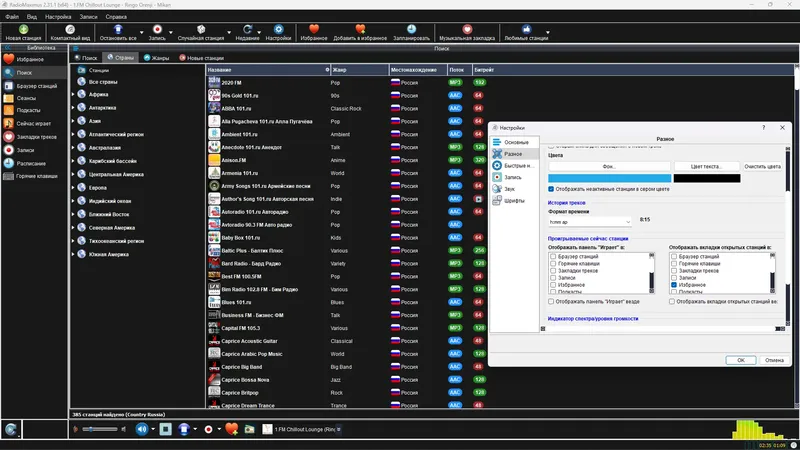Click the Избранное heart toolbar icon
Viewport: 800px width, 450px height.
[314, 30]
